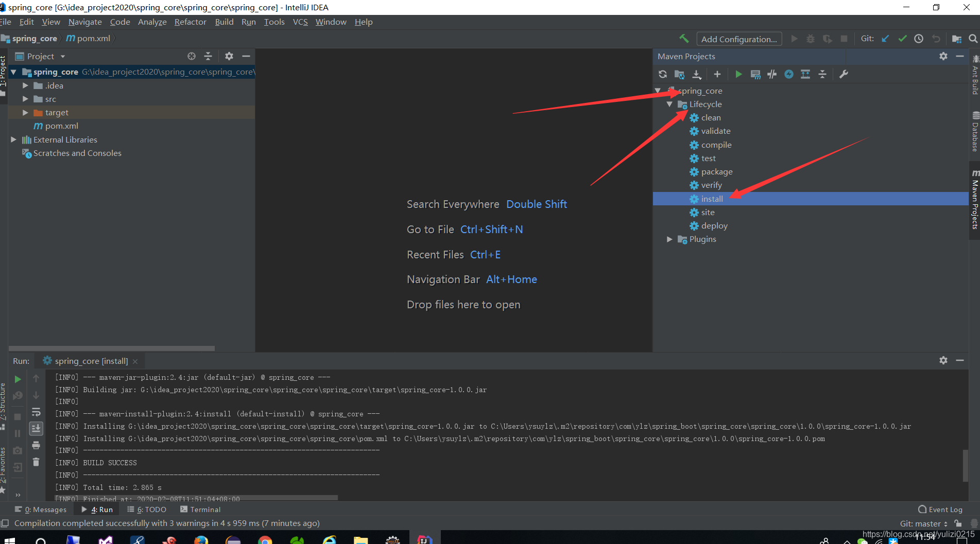Screen dimensions: 980x544
Task: Select the package lifecycle goal
Action: tap(716, 172)
